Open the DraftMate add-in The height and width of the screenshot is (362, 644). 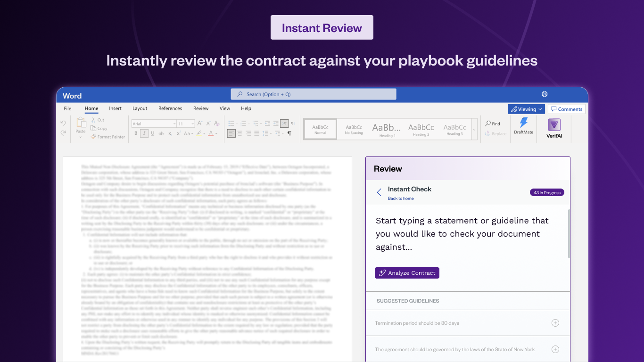pos(523,126)
